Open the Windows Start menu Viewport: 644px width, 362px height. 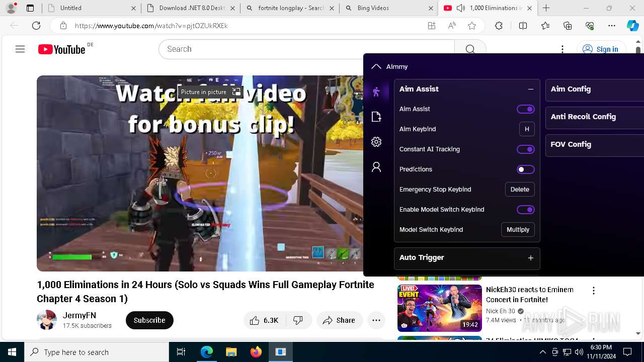click(x=12, y=352)
